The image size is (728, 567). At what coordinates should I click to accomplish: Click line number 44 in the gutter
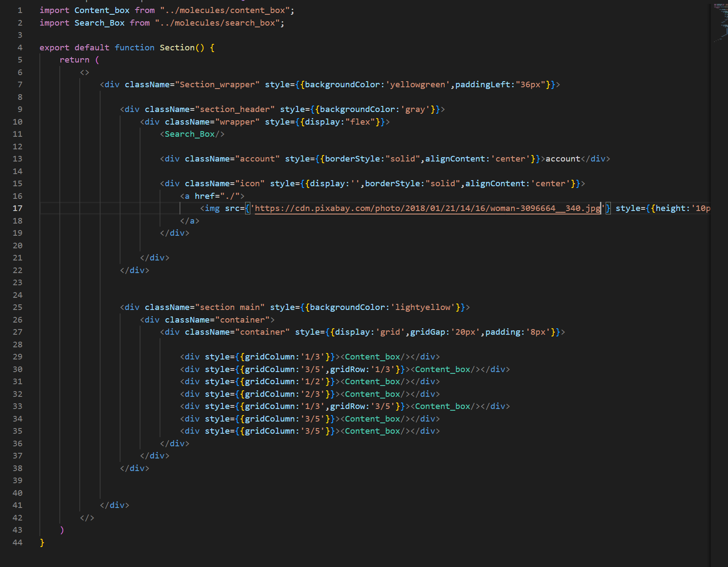(17, 543)
